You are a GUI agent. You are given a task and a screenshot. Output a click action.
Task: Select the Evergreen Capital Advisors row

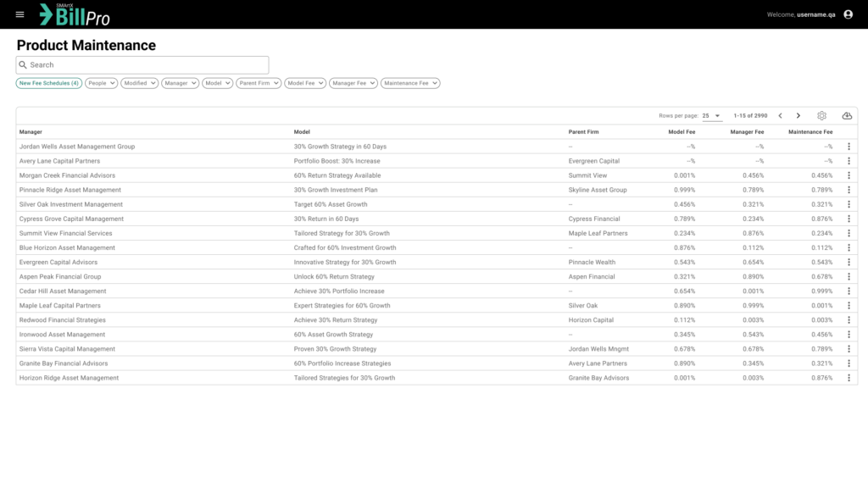(58, 262)
